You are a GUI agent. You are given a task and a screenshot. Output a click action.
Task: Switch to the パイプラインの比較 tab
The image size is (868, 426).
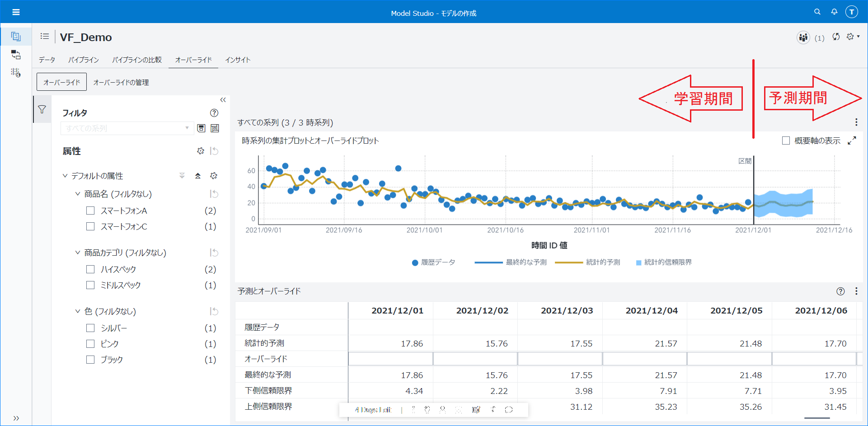137,60
